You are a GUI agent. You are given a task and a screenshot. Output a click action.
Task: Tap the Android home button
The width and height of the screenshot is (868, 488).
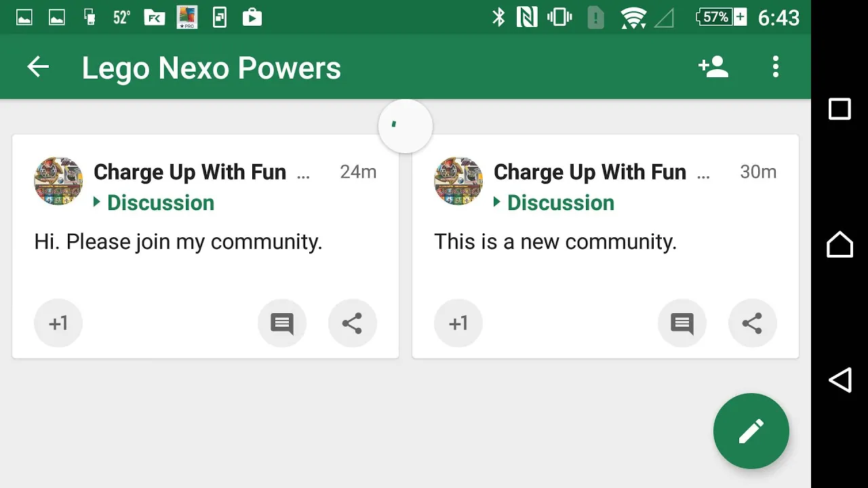click(840, 244)
